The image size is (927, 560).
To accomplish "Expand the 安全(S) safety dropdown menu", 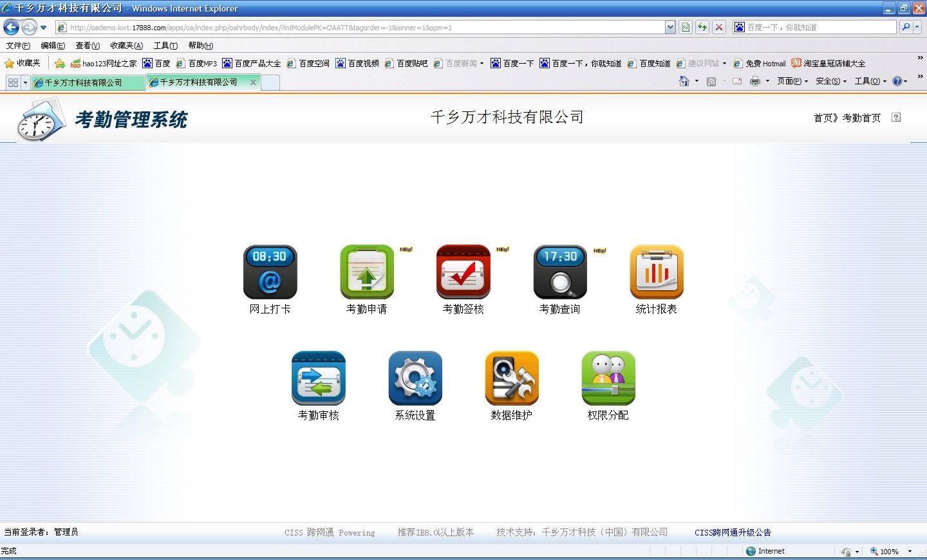I will tap(830, 81).
